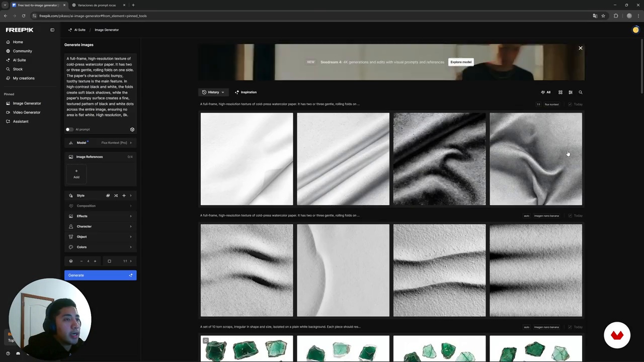Close the Seedream 4 promo banner

(x=580, y=48)
